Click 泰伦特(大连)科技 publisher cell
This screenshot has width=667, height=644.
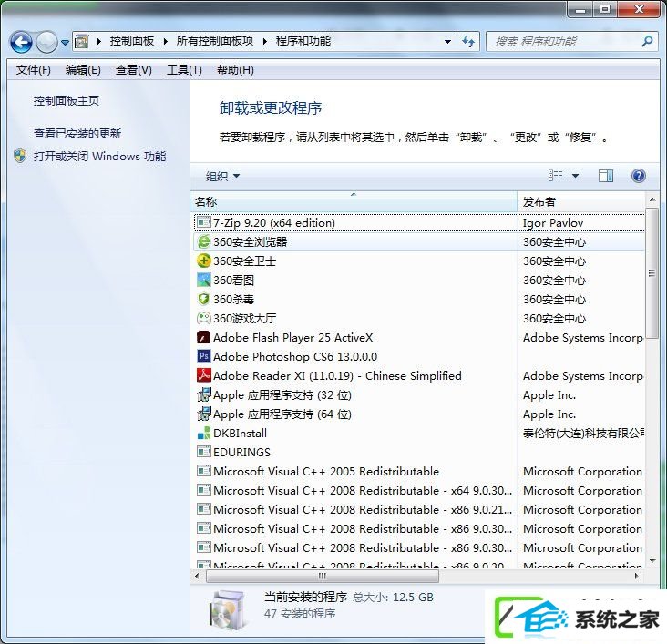click(583, 433)
